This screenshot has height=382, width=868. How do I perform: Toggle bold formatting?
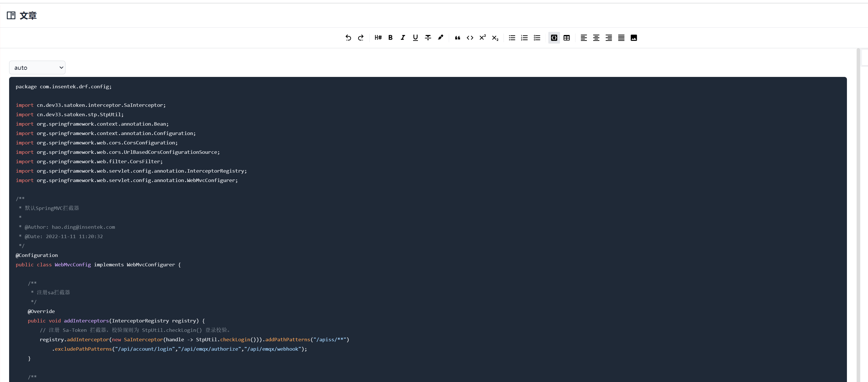tap(390, 38)
